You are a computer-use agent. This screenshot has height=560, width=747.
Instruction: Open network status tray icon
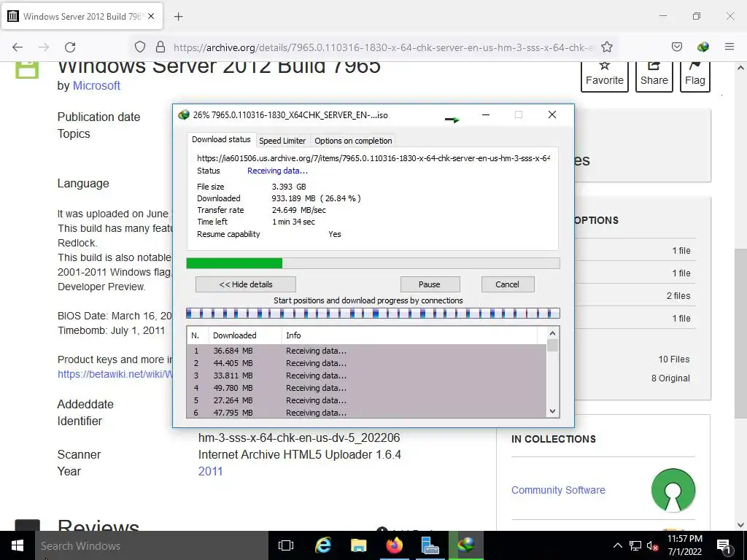635,545
